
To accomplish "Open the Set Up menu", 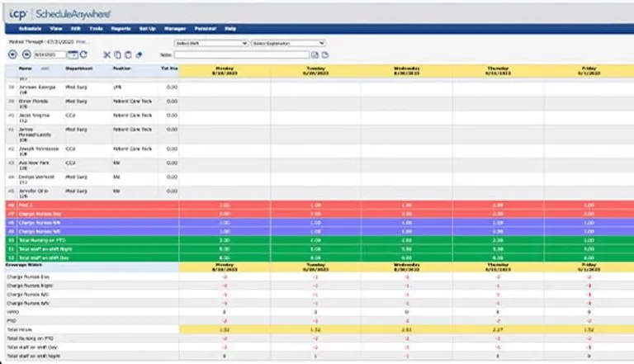I will pyautogui.click(x=148, y=29).
